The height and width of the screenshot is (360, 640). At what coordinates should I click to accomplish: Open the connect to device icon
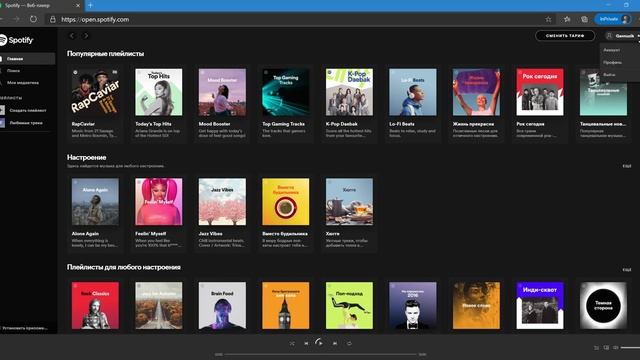[x=606, y=348]
